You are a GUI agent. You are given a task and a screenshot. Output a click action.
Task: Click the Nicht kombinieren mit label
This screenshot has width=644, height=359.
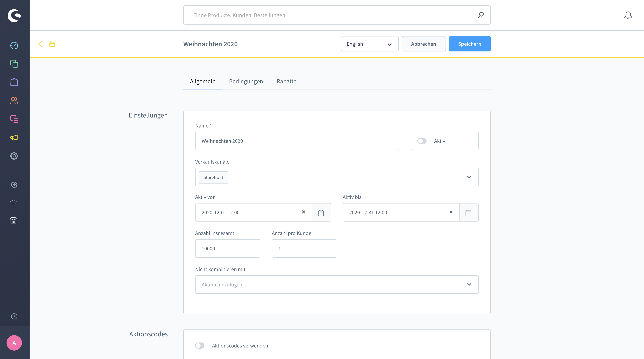pos(220,269)
